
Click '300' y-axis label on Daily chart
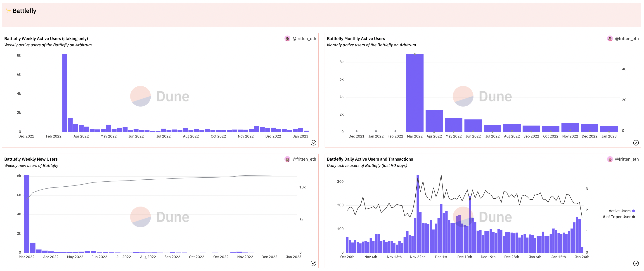coord(340,181)
